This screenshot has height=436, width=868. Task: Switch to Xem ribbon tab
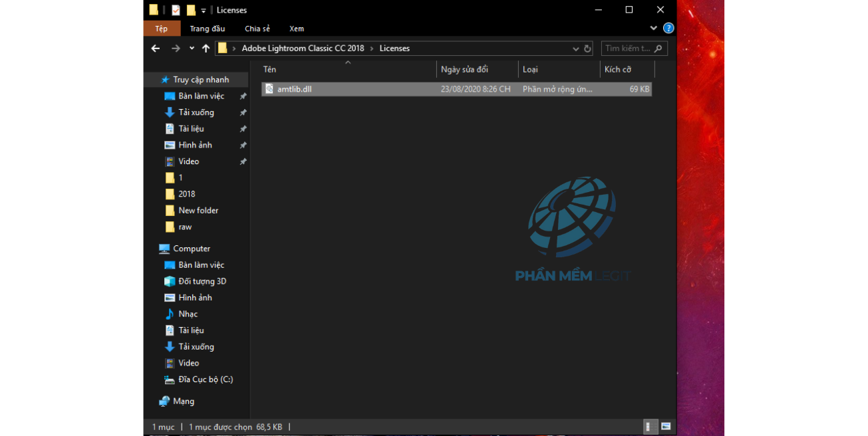[x=297, y=29]
